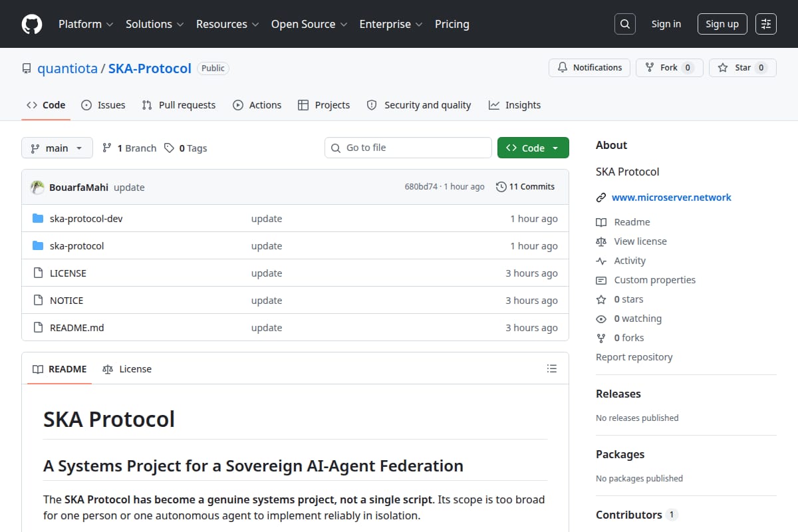Open appearance settings icon in header
This screenshot has width=798, height=532.
(766, 24)
